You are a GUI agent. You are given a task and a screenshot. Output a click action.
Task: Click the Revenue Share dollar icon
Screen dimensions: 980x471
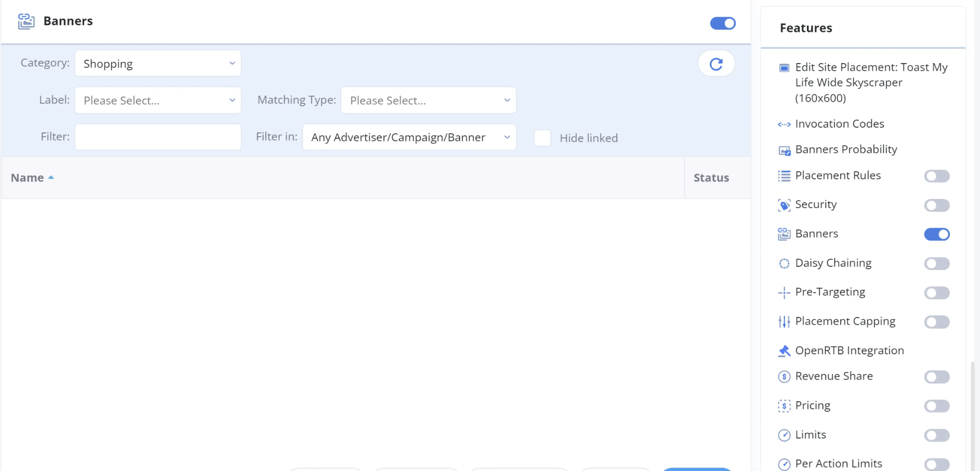[784, 377]
